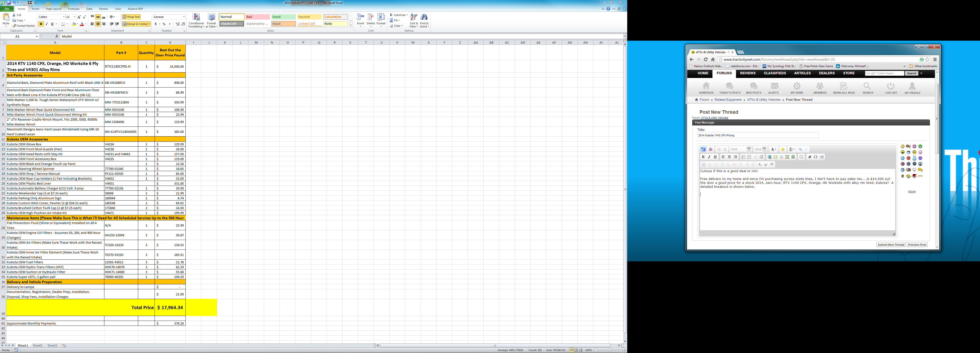Open the font size 12 dropdown

pos(74,17)
